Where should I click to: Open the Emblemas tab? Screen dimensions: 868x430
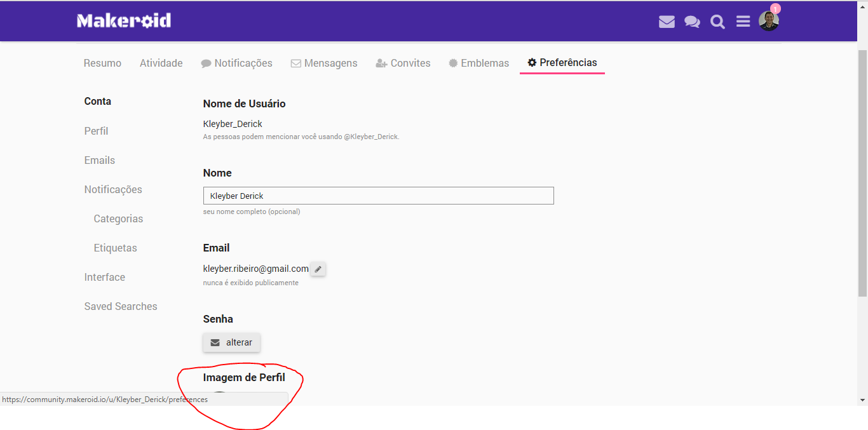tap(478, 63)
